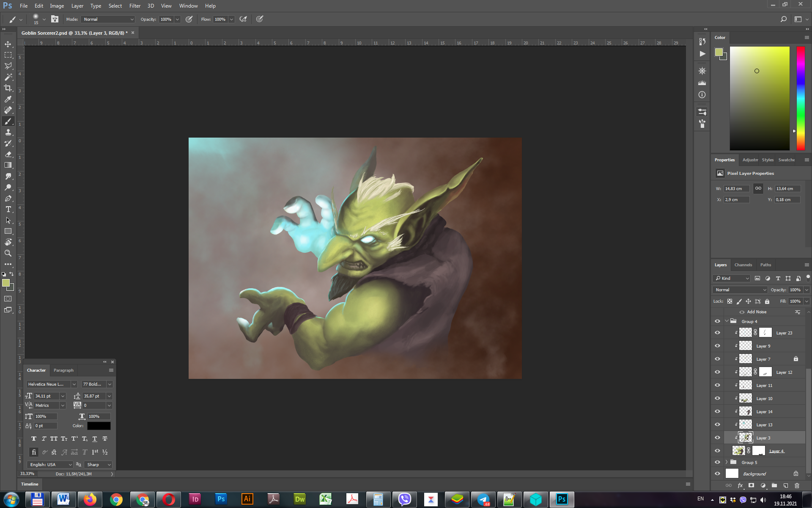812x508 pixels.
Task: Toggle visibility of Layer 10
Action: (717, 398)
